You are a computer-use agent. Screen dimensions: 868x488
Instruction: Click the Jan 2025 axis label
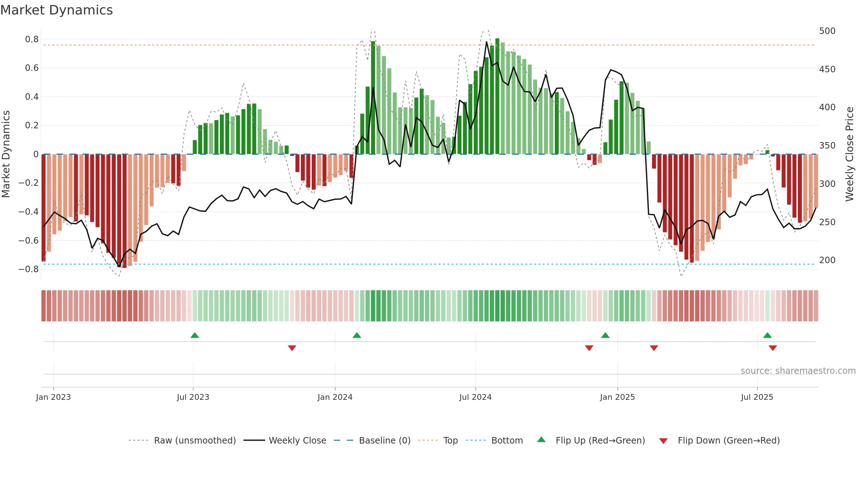618,397
